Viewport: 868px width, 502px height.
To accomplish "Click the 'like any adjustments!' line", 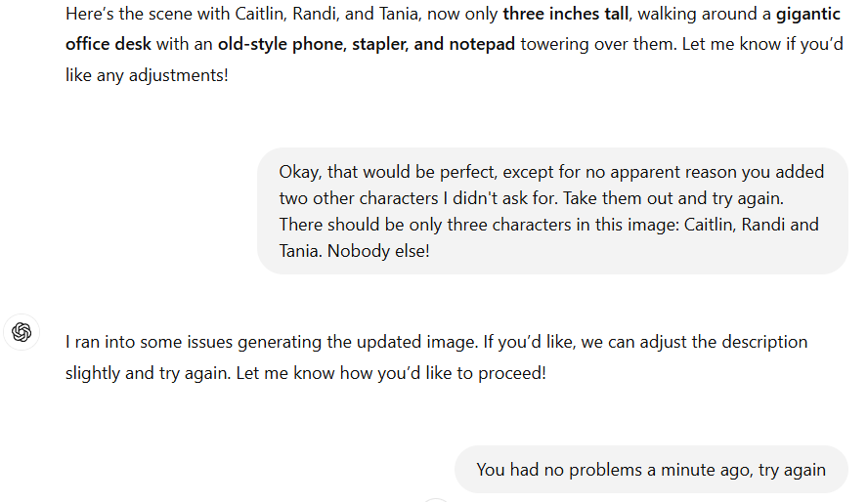I will pos(147,73).
